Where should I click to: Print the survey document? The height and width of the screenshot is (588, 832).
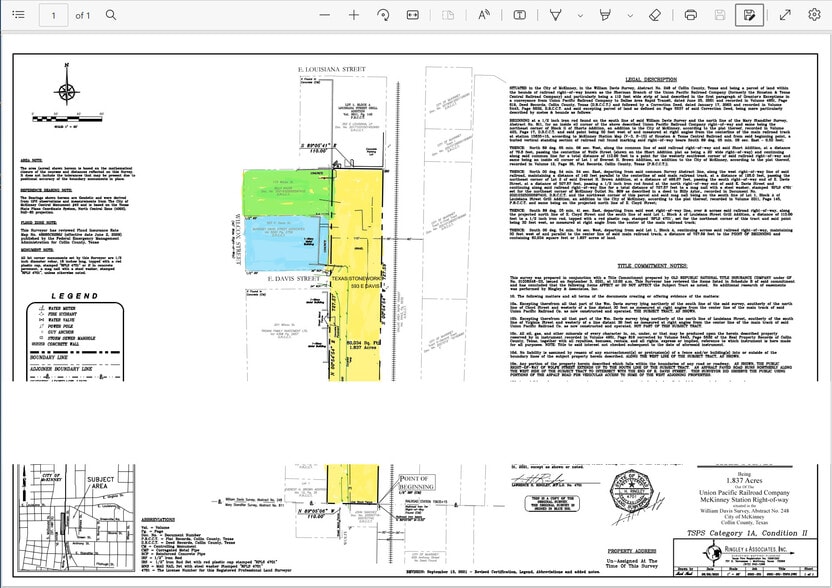[x=688, y=15]
